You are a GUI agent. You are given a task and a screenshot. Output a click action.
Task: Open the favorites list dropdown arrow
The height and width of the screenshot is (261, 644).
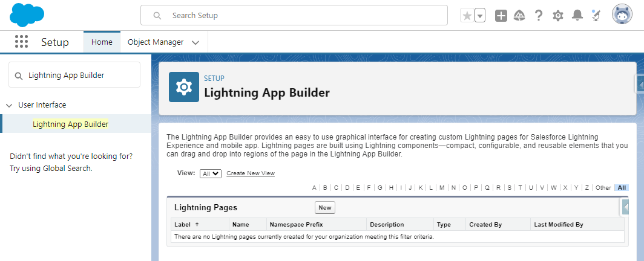pos(480,16)
